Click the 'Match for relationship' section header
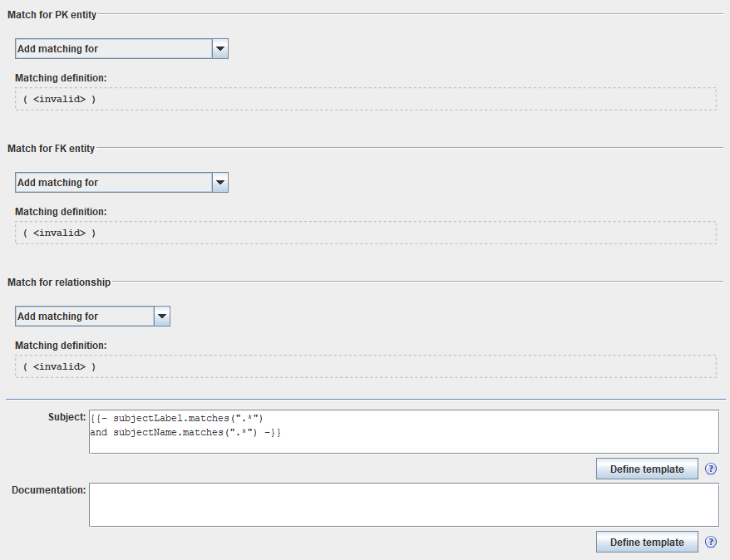The width and height of the screenshot is (730, 560). pyautogui.click(x=59, y=282)
